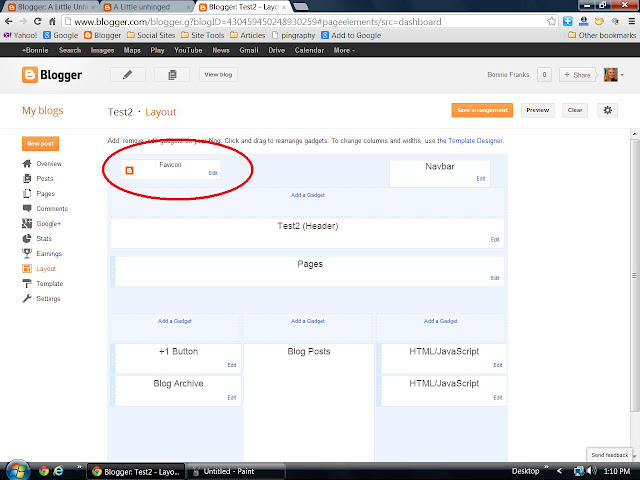Add a Gadget below Favicon row

click(x=308, y=195)
